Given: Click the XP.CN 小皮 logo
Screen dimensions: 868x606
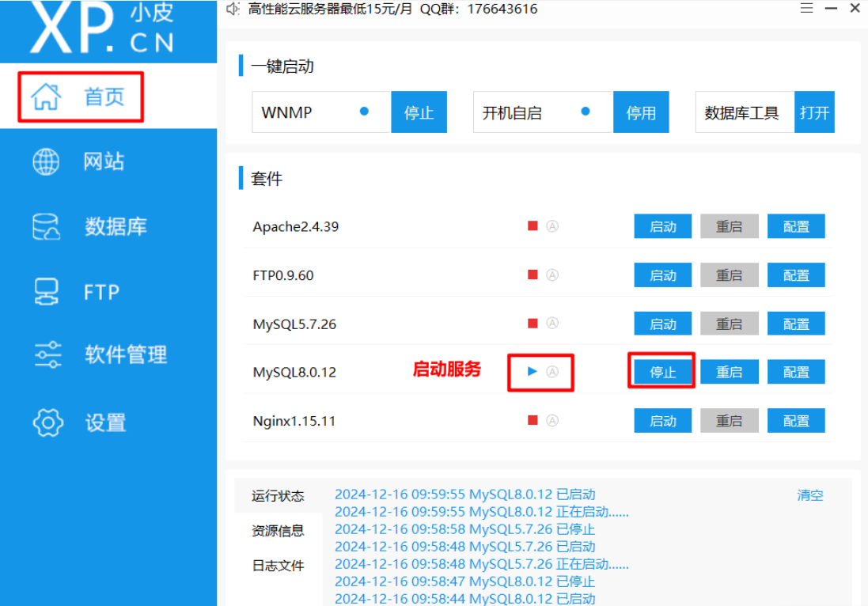Looking at the screenshot, I should coord(102,28).
